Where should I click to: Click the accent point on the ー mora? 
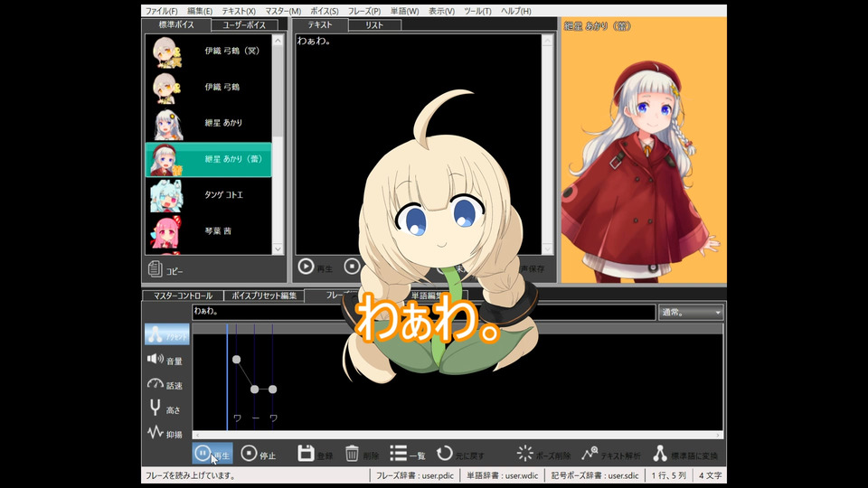point(255,389)
